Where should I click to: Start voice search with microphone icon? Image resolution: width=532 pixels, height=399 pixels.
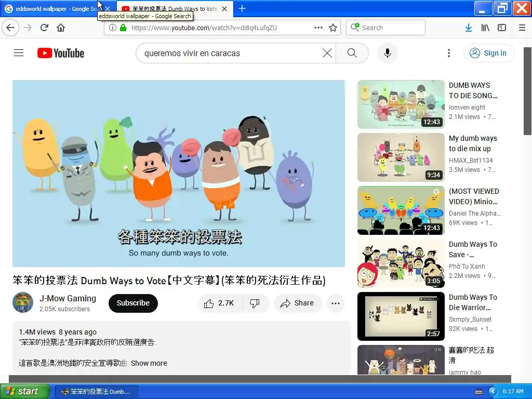tap(388, 53)
